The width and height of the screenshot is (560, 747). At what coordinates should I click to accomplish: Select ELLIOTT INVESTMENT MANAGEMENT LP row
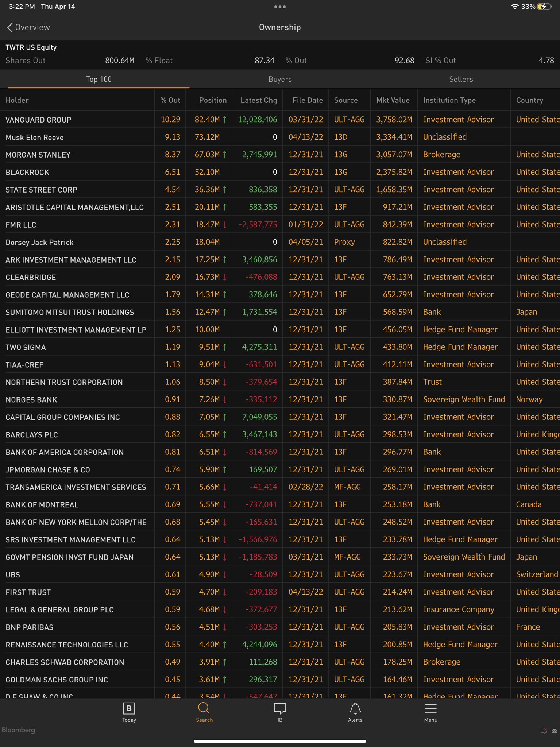click(280, 330)
